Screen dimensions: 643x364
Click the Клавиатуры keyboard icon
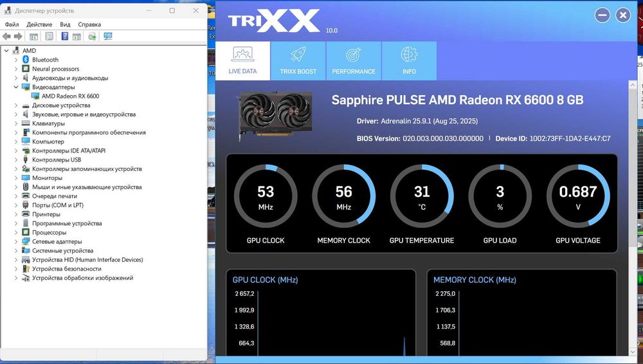tap(26, 123)
